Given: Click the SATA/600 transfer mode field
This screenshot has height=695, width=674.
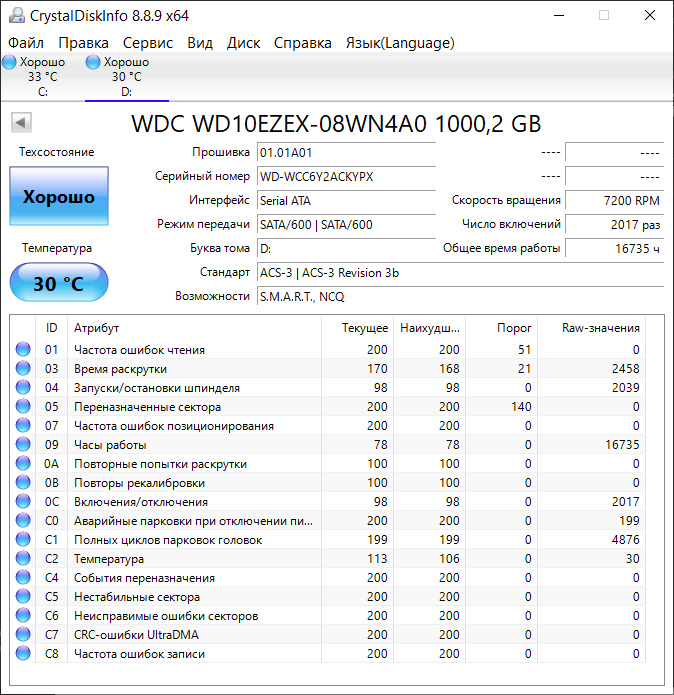Looking at the screenshot, I should (347, 225).
